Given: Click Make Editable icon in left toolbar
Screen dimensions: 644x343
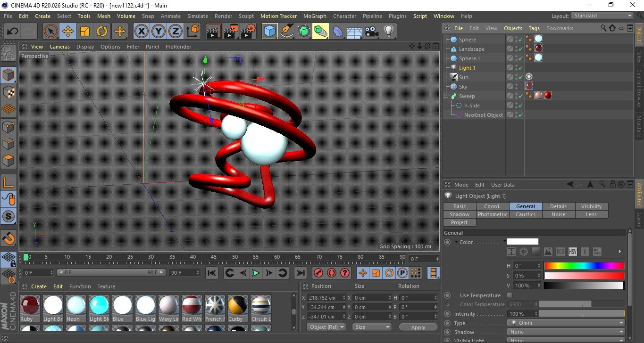Looking at the screenshot, I should pyautogui.click(x=8, y=54).
